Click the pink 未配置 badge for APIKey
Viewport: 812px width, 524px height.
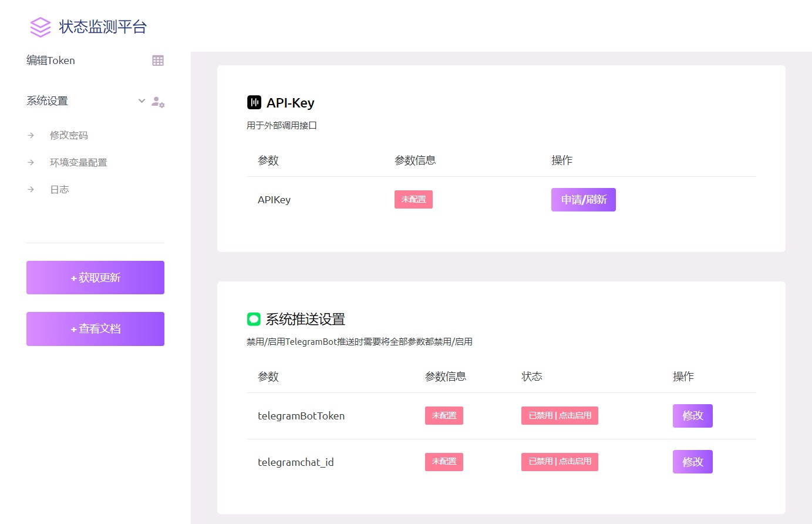point(413,199)
